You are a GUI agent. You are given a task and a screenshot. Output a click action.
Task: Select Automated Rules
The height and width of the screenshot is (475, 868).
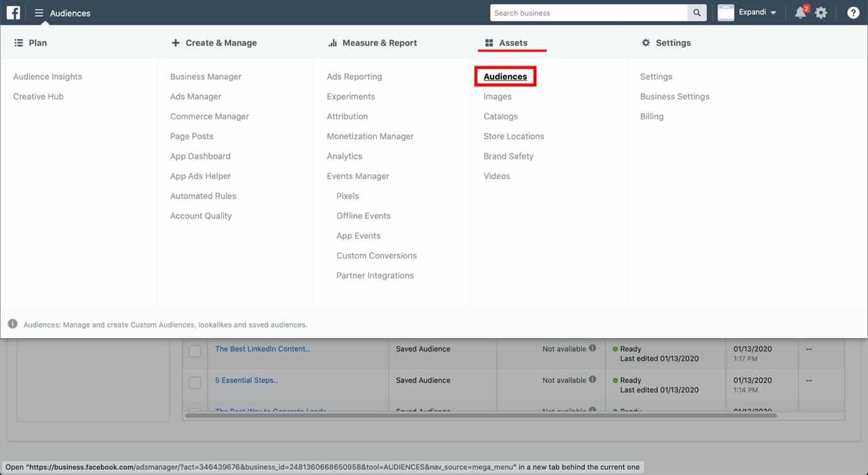[203, 196]
